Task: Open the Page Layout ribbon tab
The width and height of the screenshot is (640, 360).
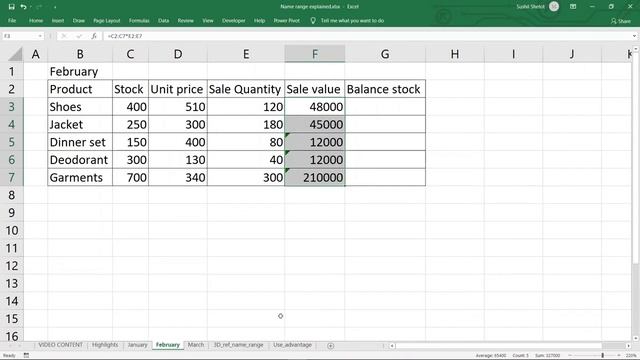Action: [x=107, y=20]
